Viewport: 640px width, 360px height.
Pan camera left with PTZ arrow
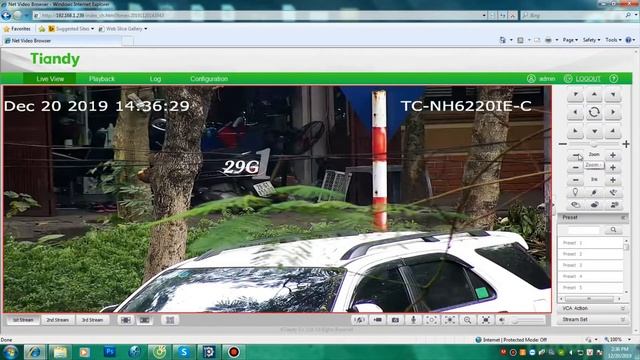pos(576,112)
